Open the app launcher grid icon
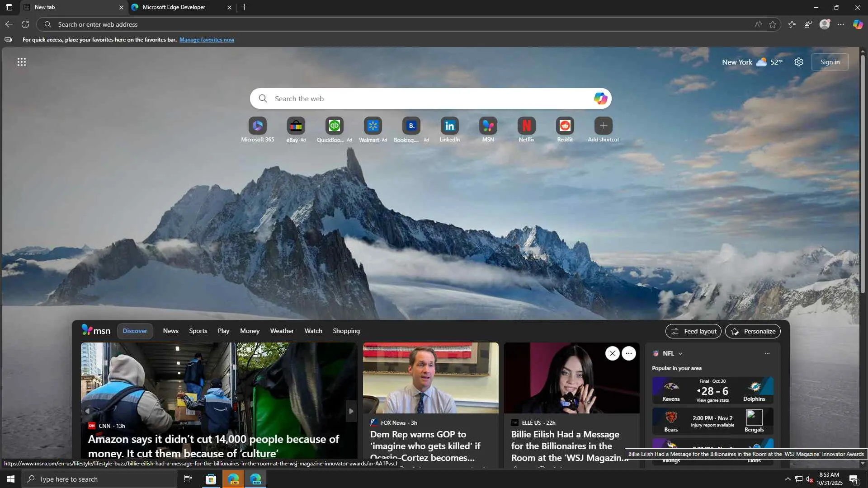The image size is (868, 488). pos(21,62)
